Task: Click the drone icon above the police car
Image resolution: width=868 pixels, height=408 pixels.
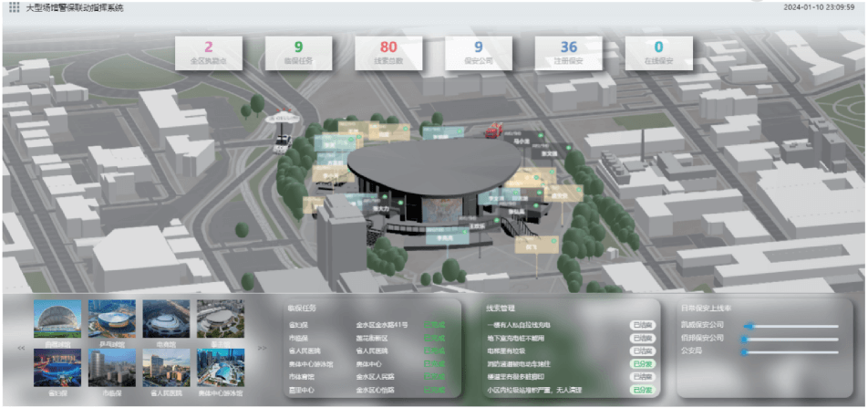Action: pos(282,118)
